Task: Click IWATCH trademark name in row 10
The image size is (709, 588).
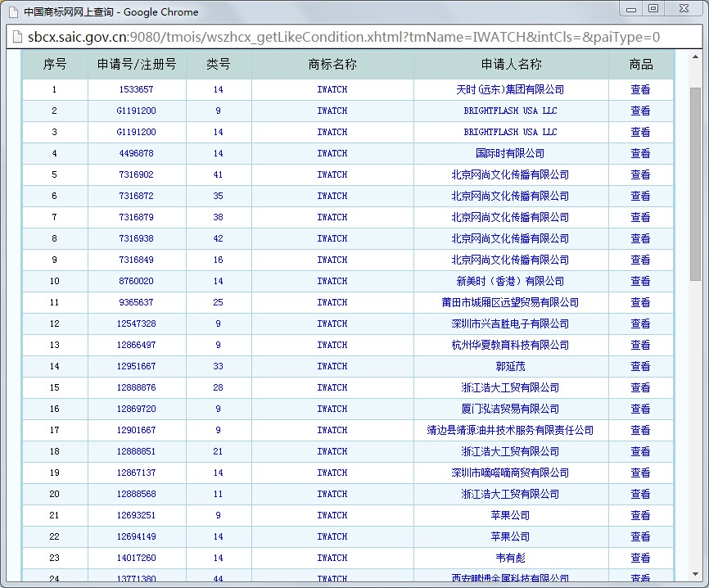Action: coord(332,281)
